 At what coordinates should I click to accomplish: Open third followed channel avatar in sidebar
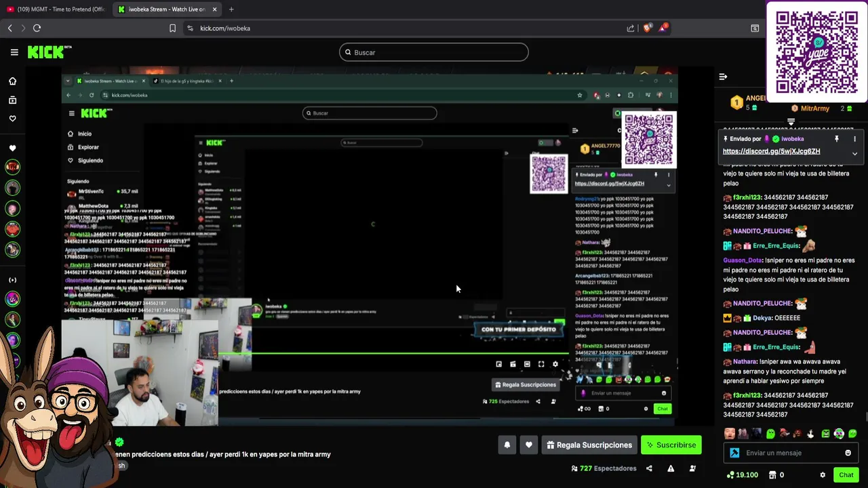click(12, 209)
